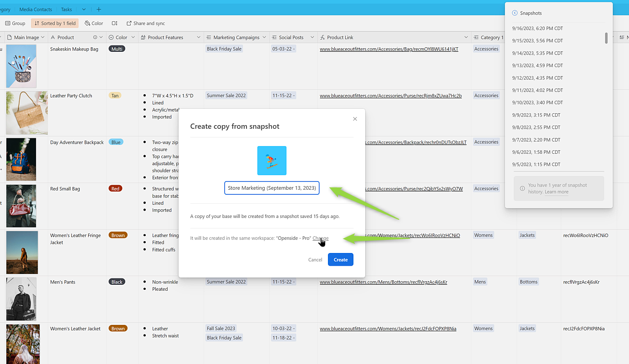Open the Color toolbar option
Image resolution: width=629 pixels, height=364 pixels.
pos(94,23)
